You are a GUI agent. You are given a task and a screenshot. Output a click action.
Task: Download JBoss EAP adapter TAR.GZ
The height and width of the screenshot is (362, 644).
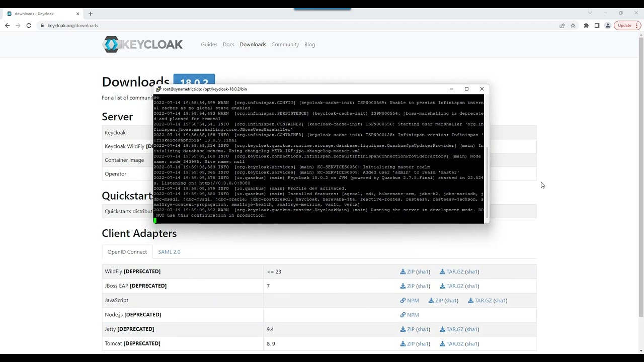coord(451,286)
